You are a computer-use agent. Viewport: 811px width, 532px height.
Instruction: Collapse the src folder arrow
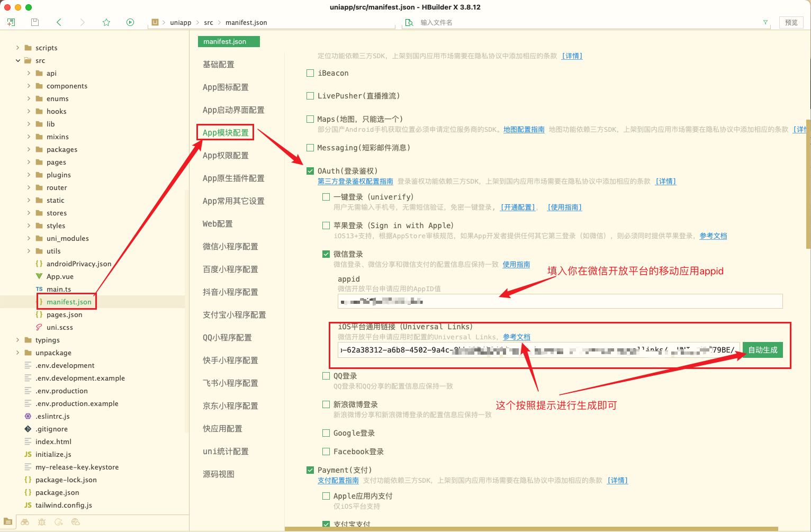pyautogui.click(x=17, y=60)
